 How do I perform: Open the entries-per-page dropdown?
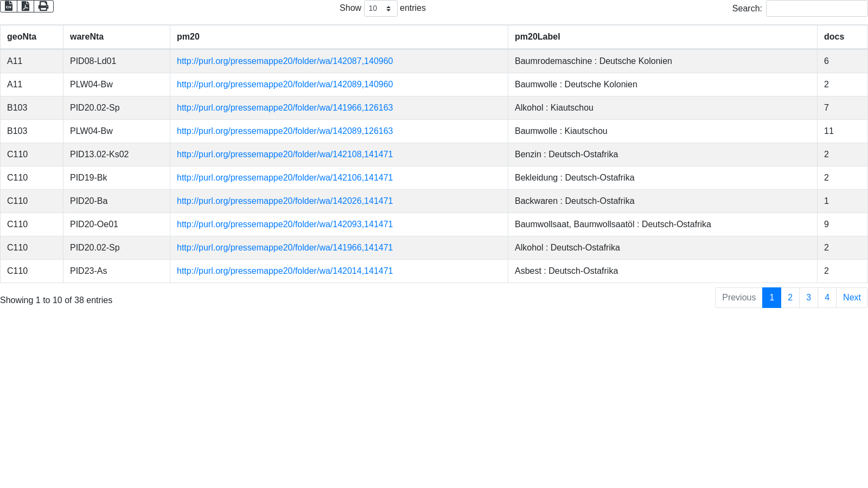coord(380,8)
